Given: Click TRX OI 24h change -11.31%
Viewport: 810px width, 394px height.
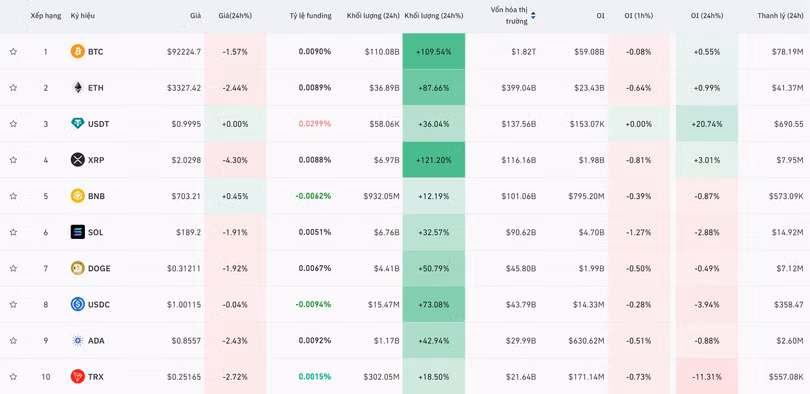Looking at the screenshot, I should click(707, 377).
